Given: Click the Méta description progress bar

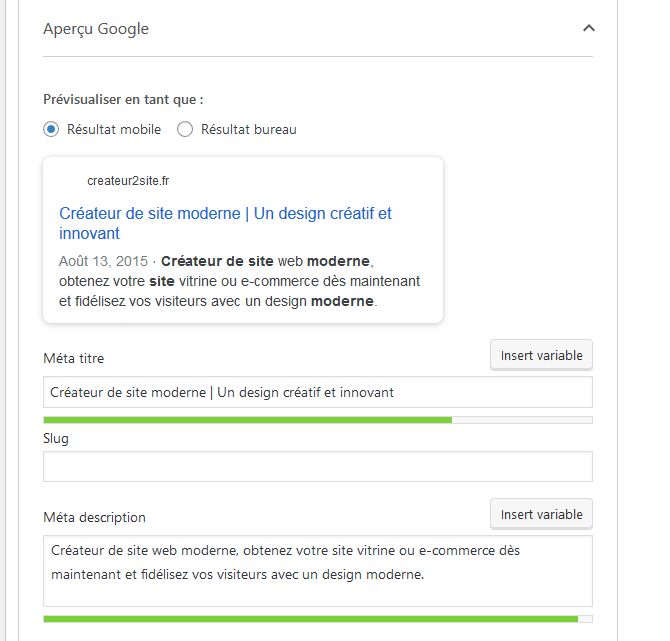Looking at the screenshot, I should coord(317,619).
